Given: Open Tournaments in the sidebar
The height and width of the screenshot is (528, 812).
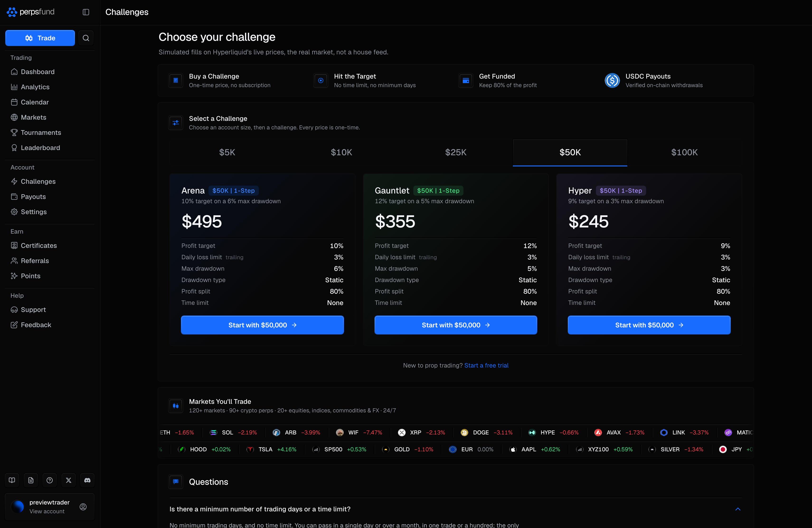Looking at the screenshot, I should point(49,132).
